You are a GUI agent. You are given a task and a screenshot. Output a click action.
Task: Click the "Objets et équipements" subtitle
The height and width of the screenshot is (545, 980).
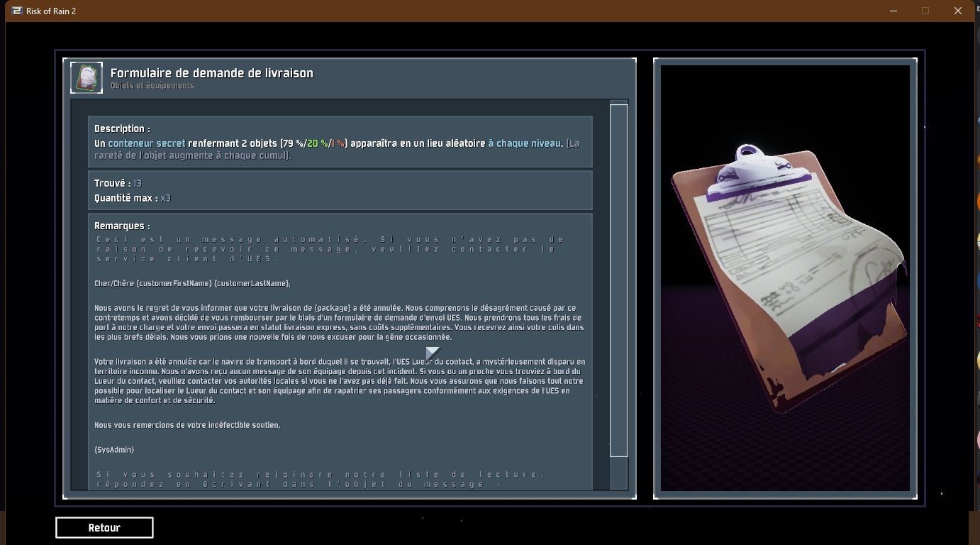coord(152,86)
